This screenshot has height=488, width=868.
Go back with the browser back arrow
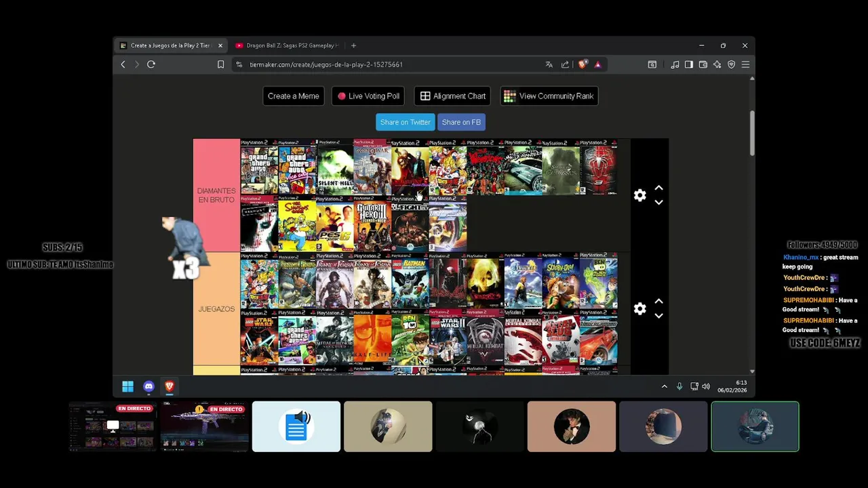pyautogui.click(x=123, y=64)
